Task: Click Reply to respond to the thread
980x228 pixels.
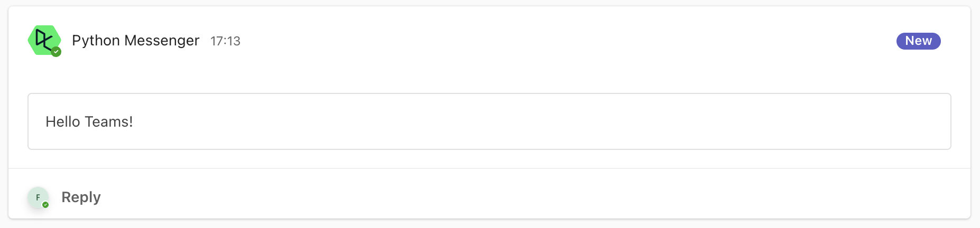Action: pyautogui.click(x=81, y=197)
